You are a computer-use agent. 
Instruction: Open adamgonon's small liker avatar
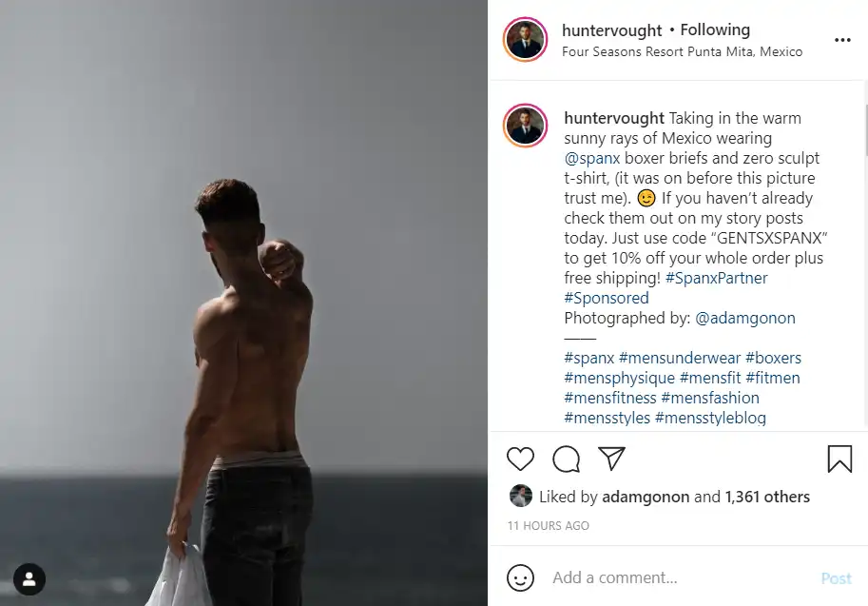click(x=520, y=496)
